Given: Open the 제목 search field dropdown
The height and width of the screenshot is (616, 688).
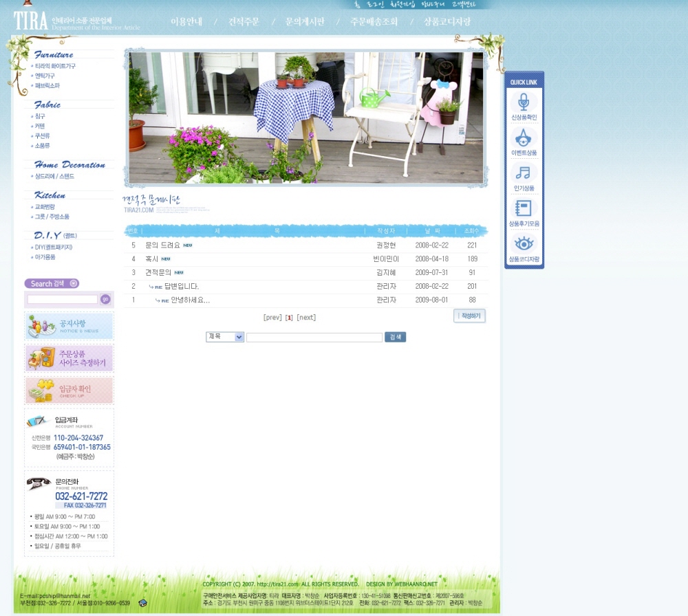Looking at the screenshot, I should click(x=225, y=337).
